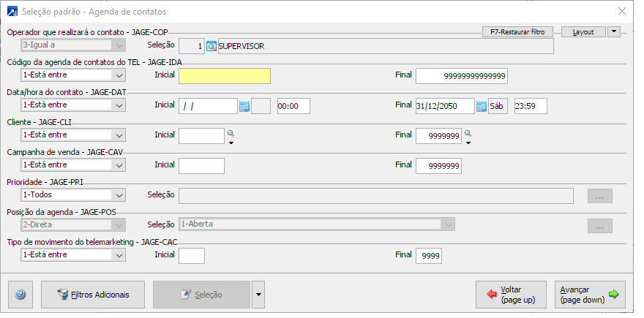Click the initial time field 00:00

pyautogui.click(x=293, y=106)
